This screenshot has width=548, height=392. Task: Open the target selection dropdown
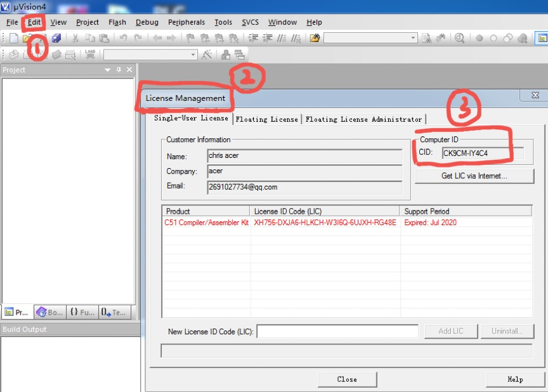[193, 55]
